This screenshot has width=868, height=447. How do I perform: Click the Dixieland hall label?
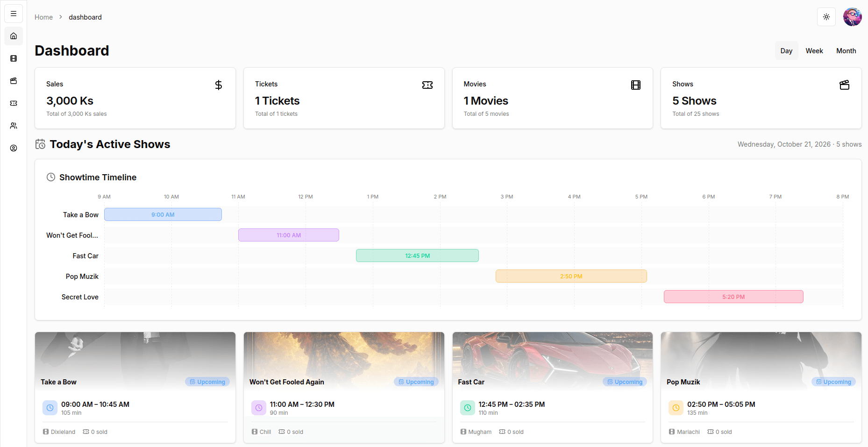point(59,432)
